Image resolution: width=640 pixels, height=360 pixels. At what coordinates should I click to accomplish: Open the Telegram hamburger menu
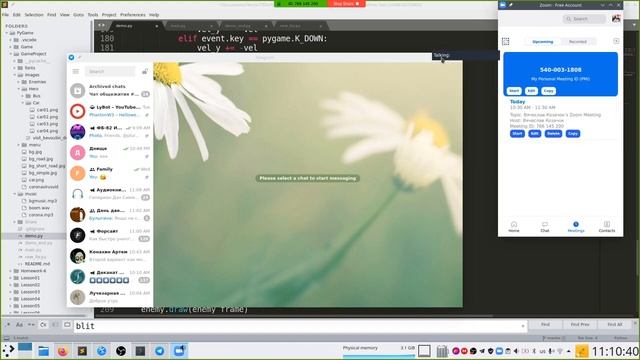pyautogui.click(x=76, y=71)
